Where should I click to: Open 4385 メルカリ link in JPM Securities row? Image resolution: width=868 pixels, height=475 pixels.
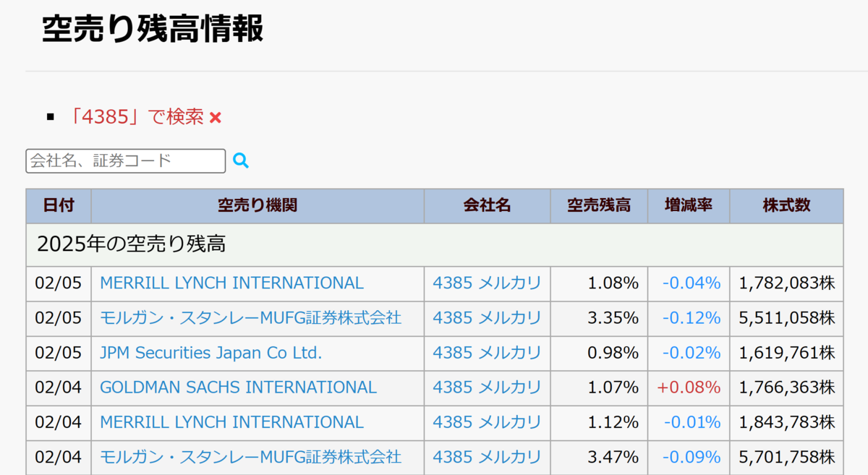[487, 353]
